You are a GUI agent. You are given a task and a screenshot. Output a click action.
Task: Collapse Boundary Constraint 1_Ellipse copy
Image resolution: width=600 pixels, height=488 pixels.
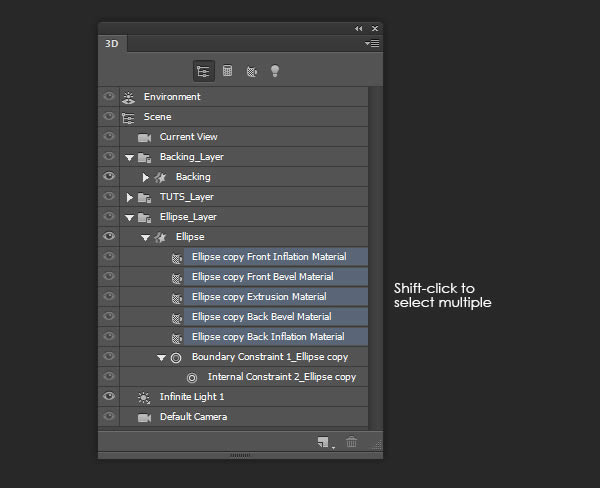161,358
